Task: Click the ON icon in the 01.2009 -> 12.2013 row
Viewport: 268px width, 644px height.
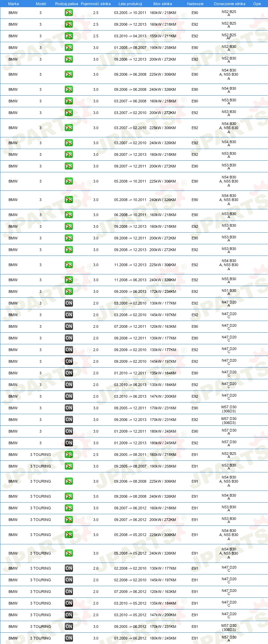Action: pos(69,443)
